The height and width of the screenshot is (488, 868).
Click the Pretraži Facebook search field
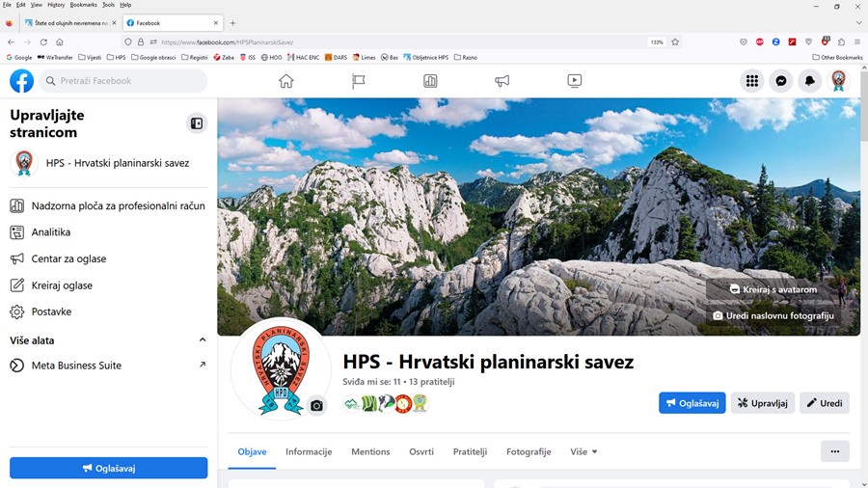coord(122,81)
